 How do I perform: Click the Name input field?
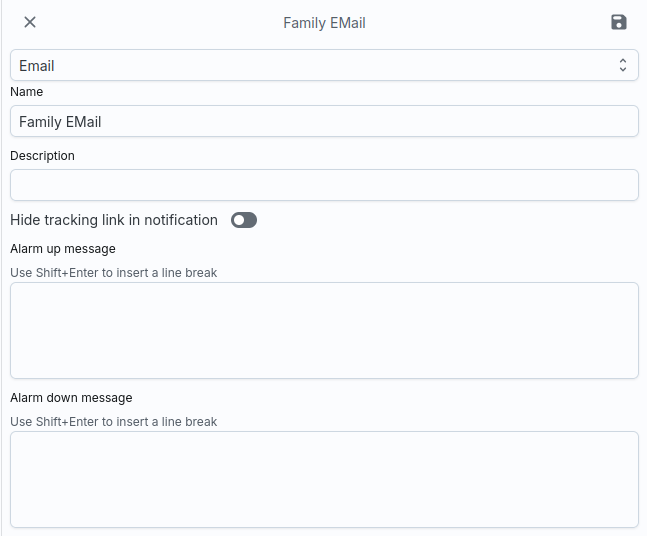click(x=324, y=121)
